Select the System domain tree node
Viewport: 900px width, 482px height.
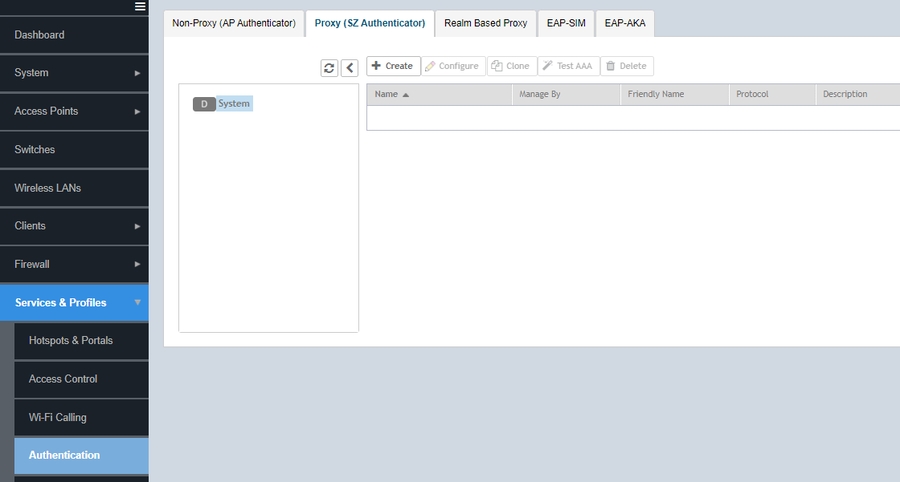click(x=233, y=104)
